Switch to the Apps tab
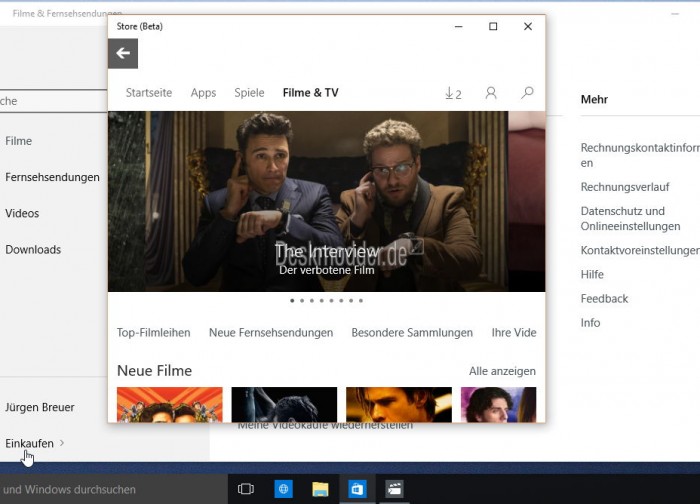 203,93
